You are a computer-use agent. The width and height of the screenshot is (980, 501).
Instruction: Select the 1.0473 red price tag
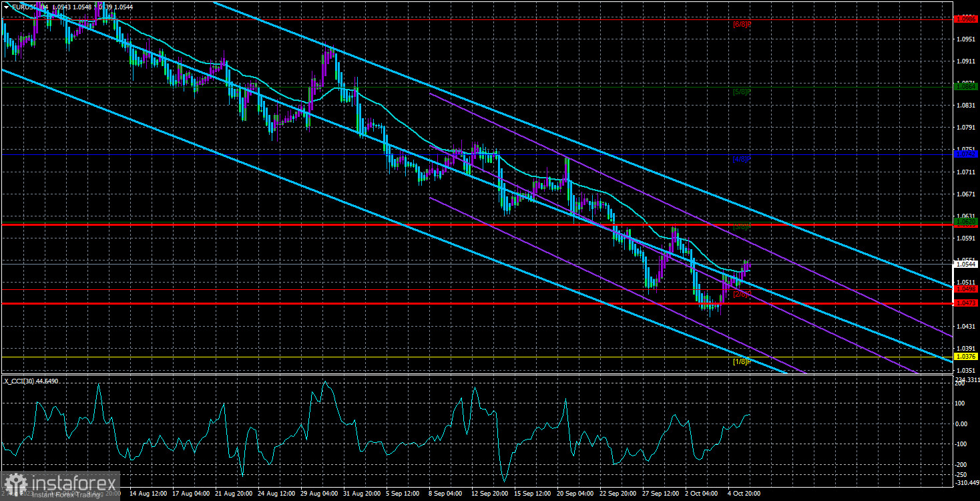pos(966,303)
